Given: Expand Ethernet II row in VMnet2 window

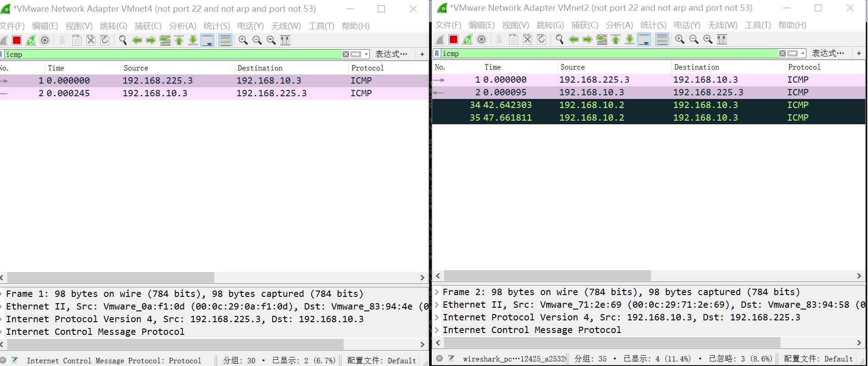Looking at the screenshot, I should pyautogui.click(x=437, y=305).
